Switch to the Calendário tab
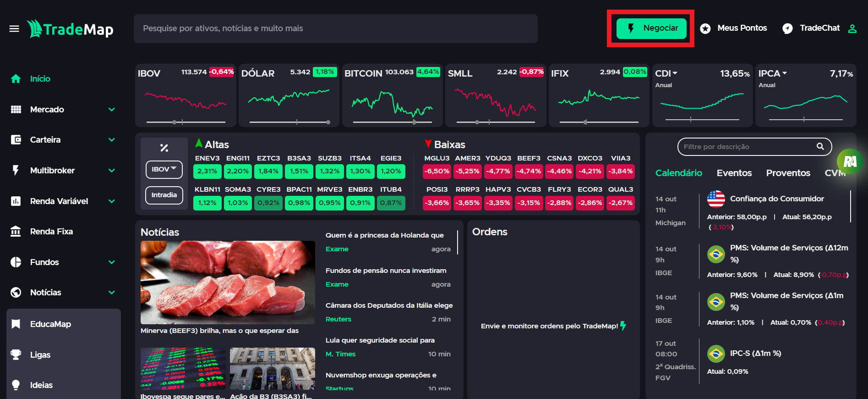The image size is (868, 399). point(679,173)
